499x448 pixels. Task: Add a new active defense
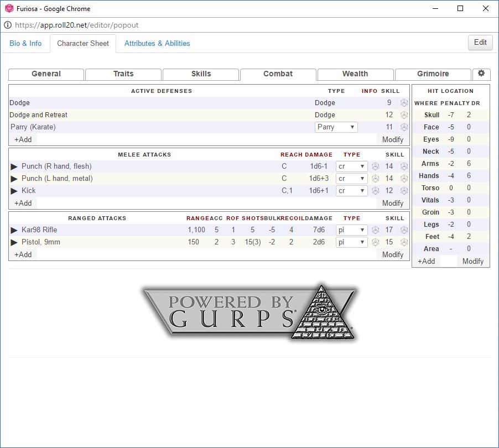23,139
